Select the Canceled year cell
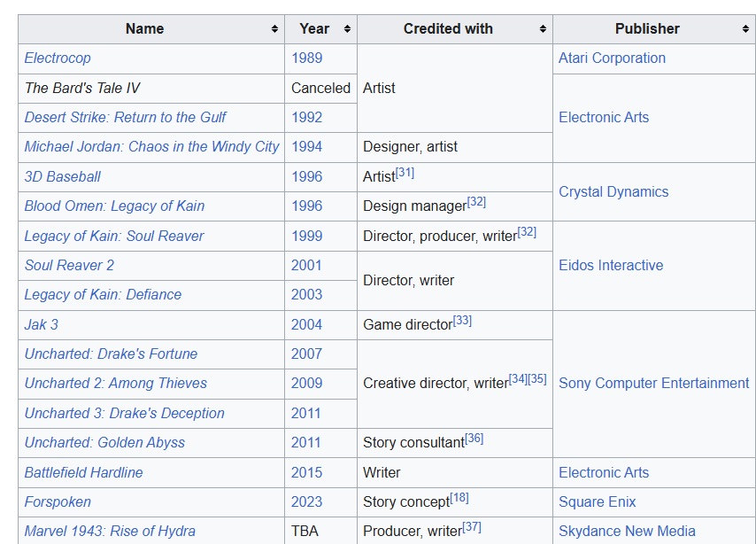This screenshot has height=544, width=756. point(320,88)
